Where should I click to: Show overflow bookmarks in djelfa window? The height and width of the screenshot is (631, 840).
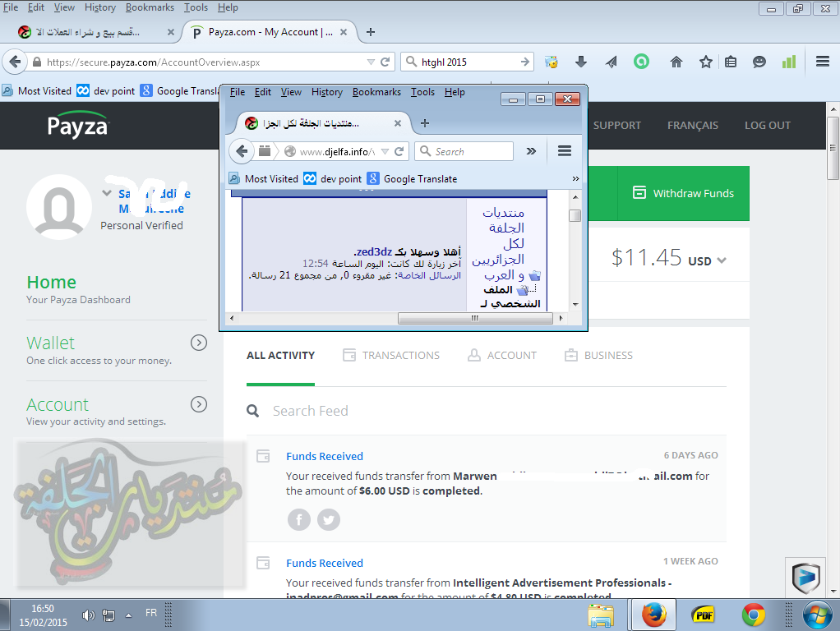pos(575,179)
